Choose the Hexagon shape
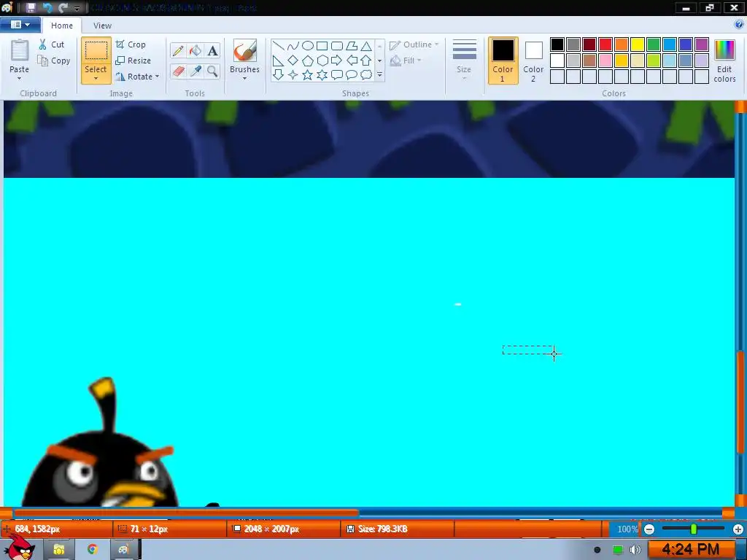This screenshot has width=747, height=560. tap(322, 61)
